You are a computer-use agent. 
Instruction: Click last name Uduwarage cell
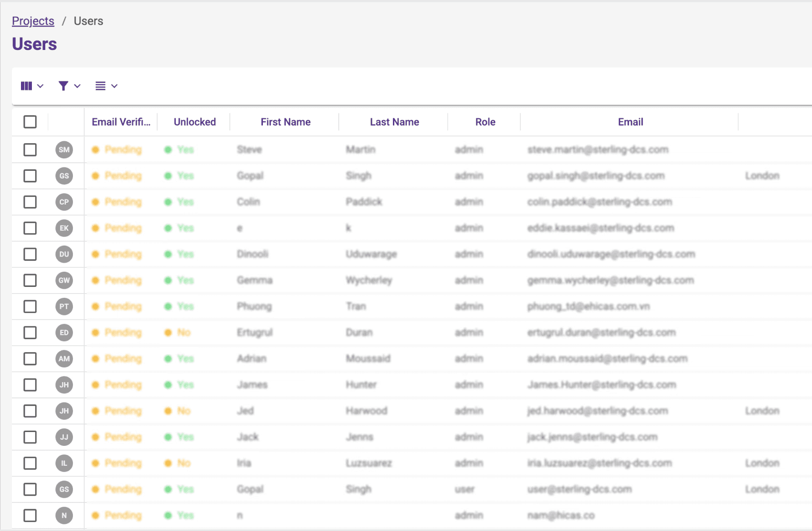[371, 255]
